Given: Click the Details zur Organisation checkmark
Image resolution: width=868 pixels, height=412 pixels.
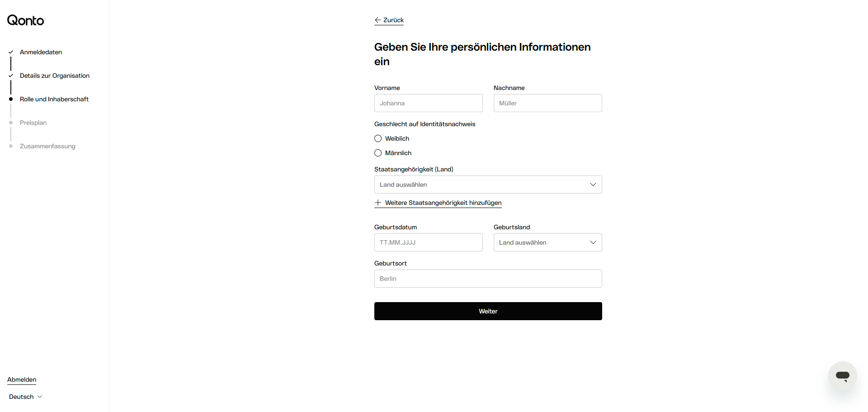Looking at the screenshot, I should [x=11, y=76].
